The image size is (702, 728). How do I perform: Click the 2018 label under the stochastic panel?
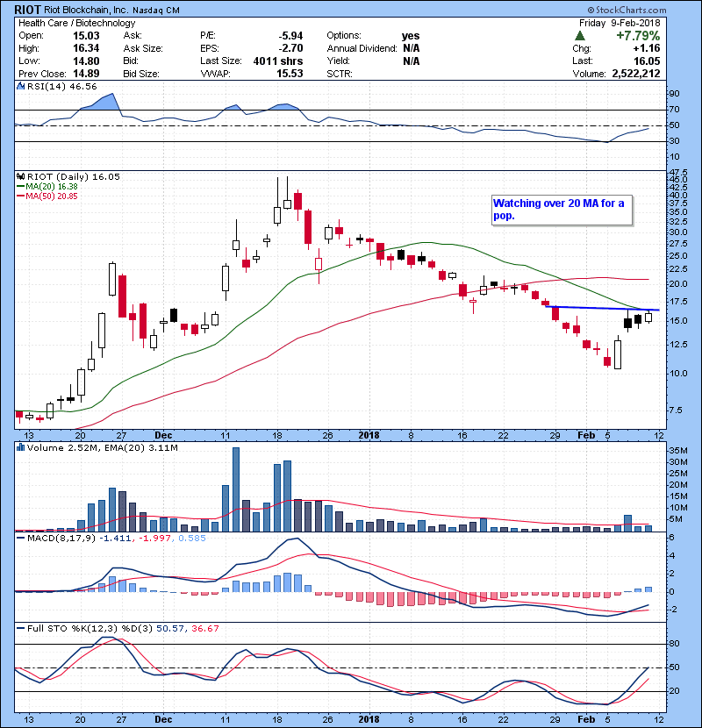(369, 719)
